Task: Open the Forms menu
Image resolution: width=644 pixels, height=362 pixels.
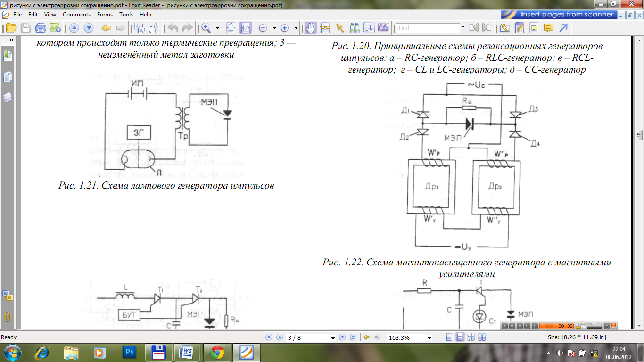Action: (105, 15)
